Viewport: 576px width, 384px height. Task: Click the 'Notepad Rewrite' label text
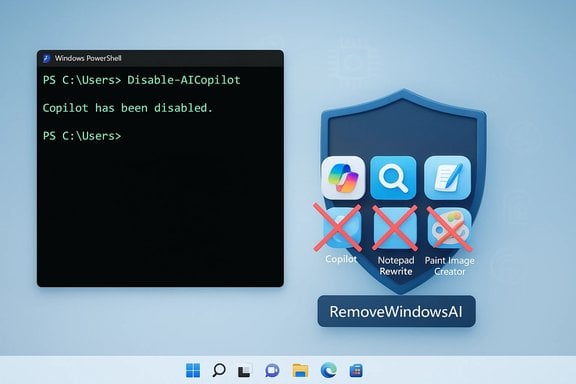tap(396, 266)
